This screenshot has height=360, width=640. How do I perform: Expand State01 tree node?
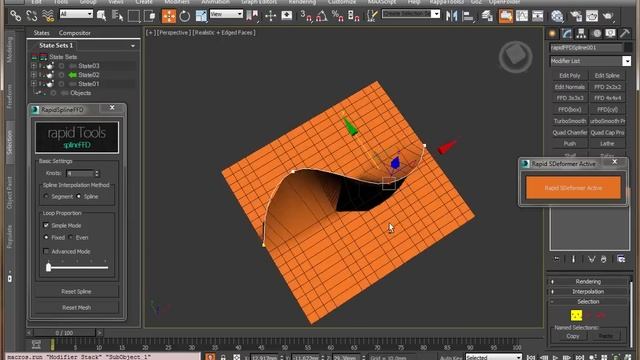coord(34,84)
